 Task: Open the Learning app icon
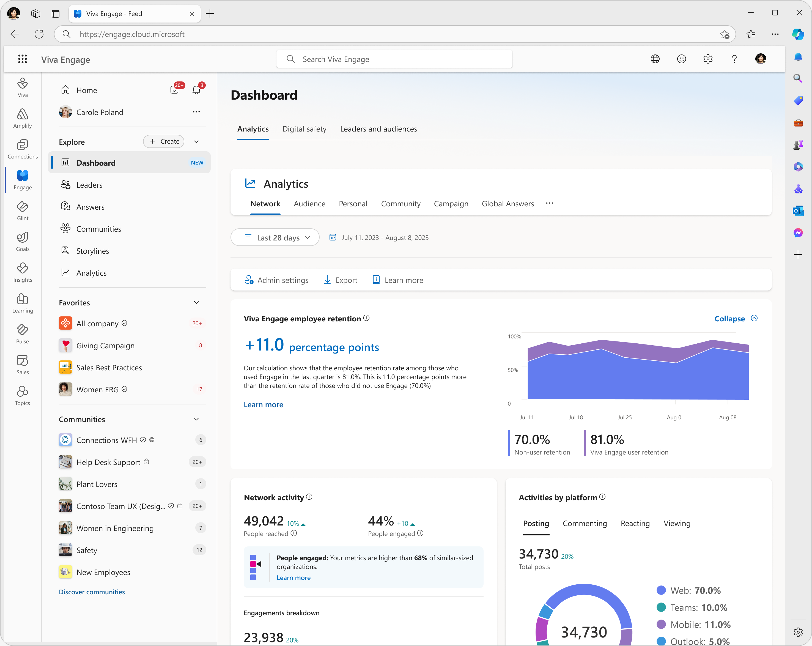pyautogui.click(x=23, y=303)
